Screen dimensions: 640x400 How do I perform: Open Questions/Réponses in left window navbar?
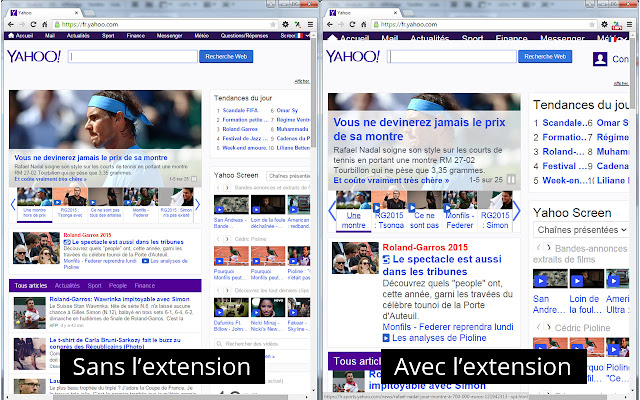tap(244, 36)
